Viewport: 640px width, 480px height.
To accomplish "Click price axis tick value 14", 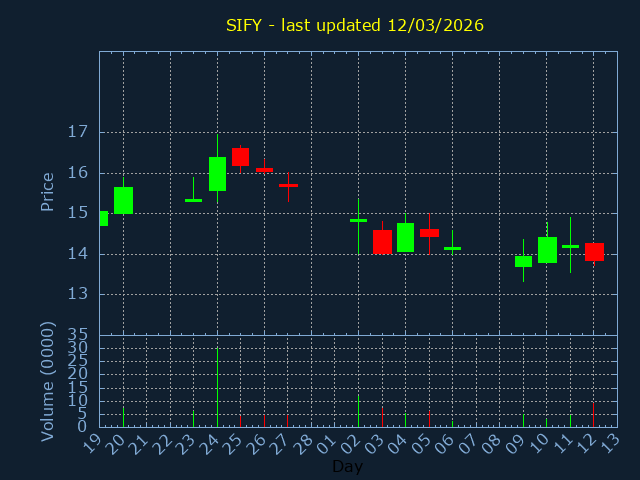I will pos(78,253).
